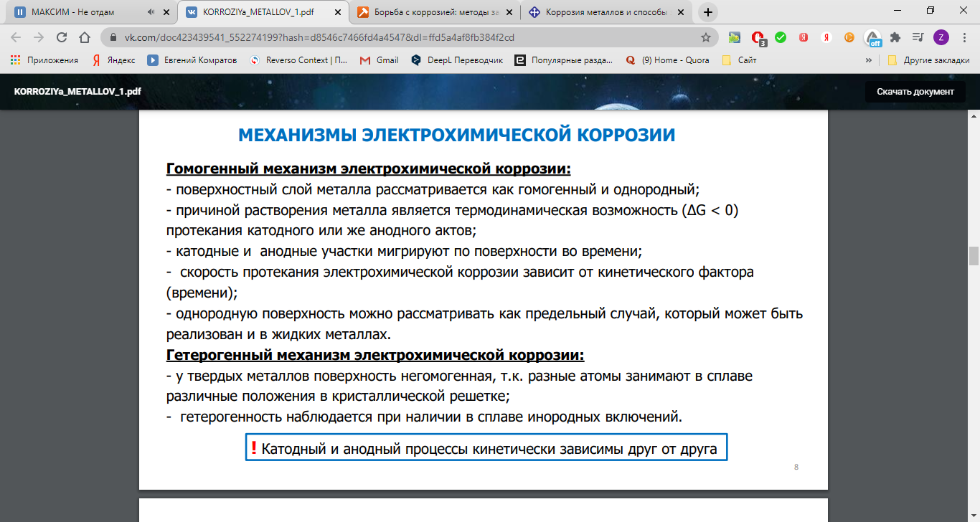This screenshot has width=980, height=522.
Task: Click Гомогенный механизм электрохимической коррозии heading
Action: coord(369,169)
